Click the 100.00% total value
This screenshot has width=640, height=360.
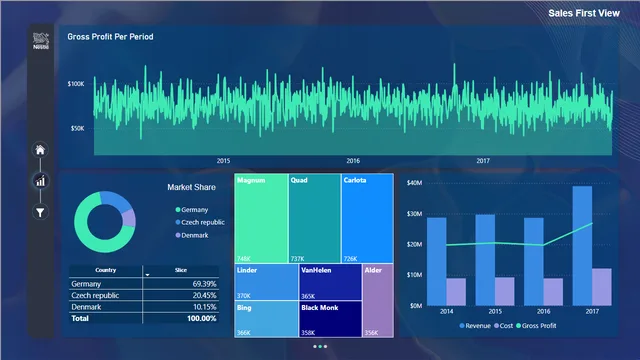point(202,318)
